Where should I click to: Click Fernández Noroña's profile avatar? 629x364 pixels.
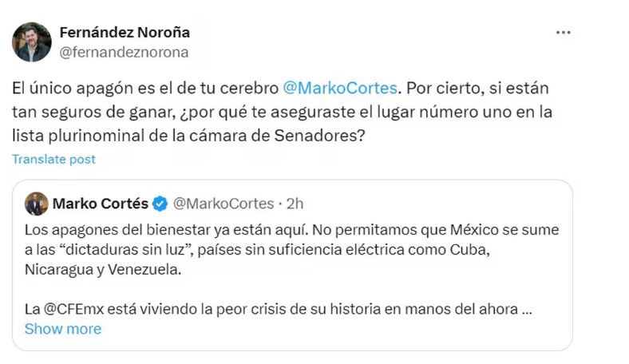pos(32,42)
